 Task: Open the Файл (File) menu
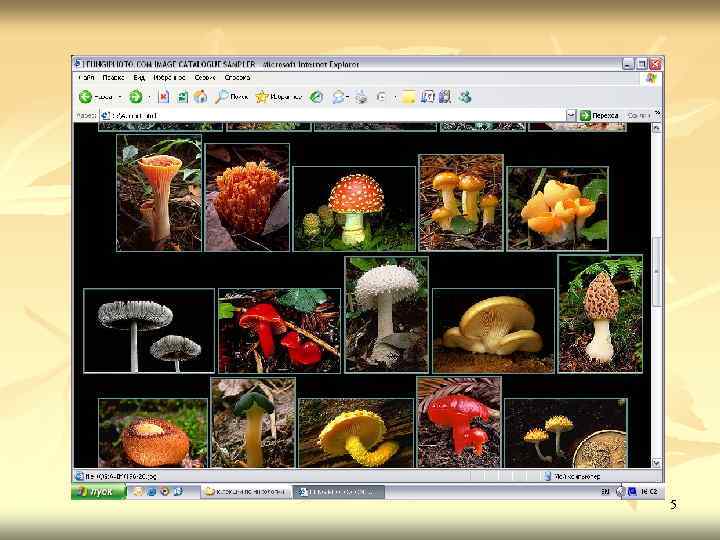pyautogui.click(x=87, y=78)
